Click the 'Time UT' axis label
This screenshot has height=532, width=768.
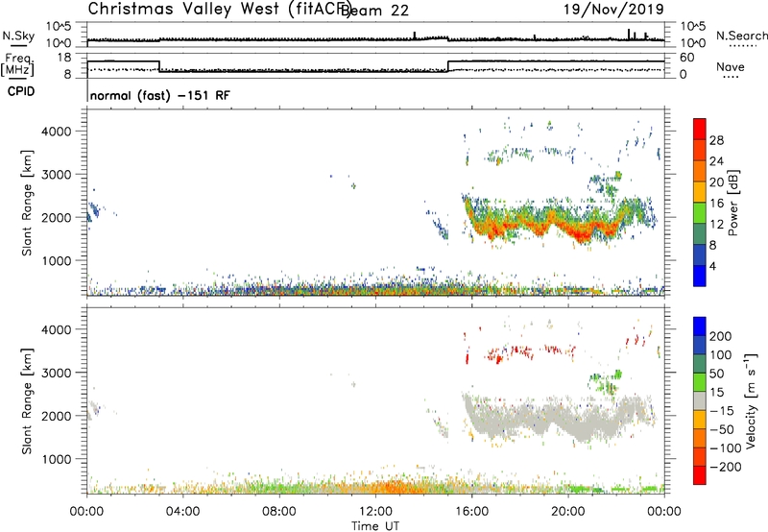[375, 526]
